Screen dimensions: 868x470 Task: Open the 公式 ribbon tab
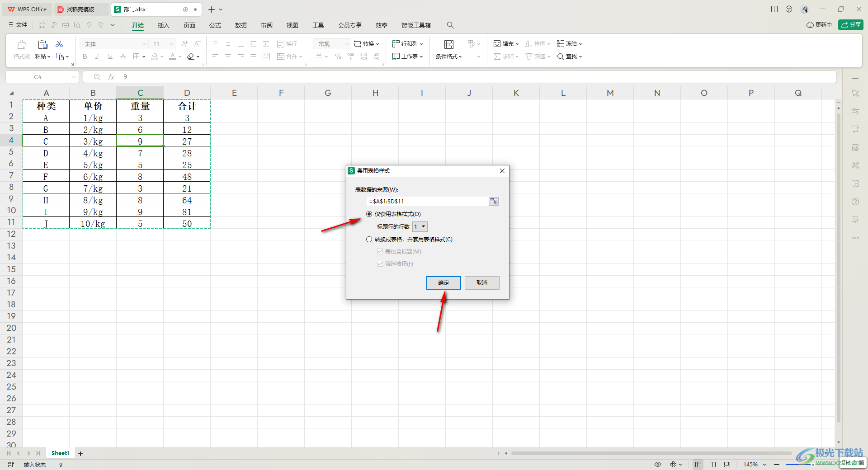point(215,25)
